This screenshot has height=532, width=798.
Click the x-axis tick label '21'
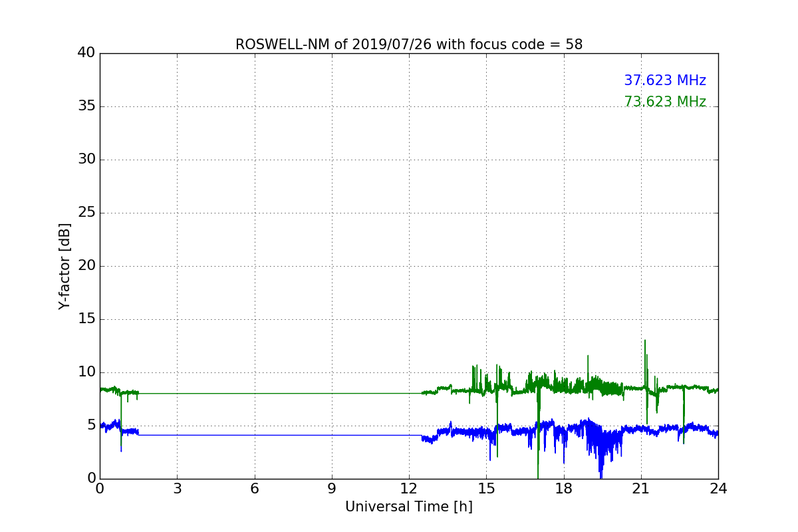[x=641, y=489]
